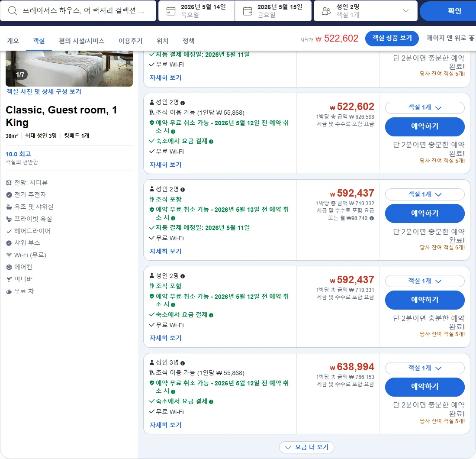
Task: Click info icon beside 성인 2명 in ₩710,332 card
Action: 183,190
